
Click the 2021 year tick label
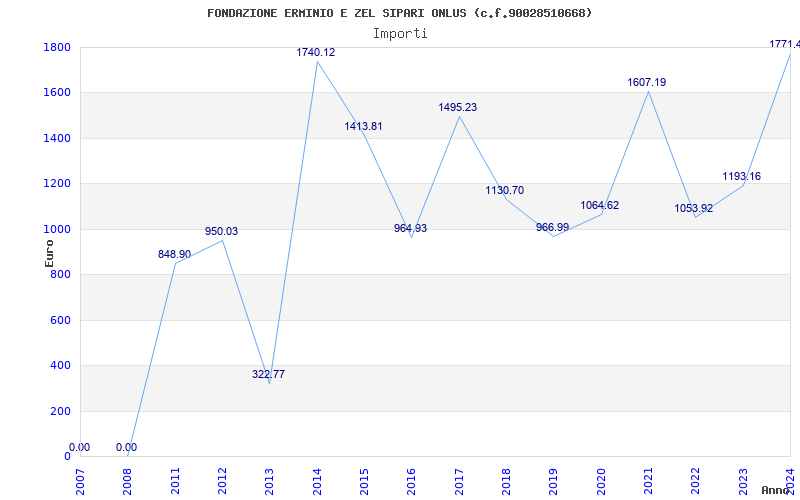648,481
